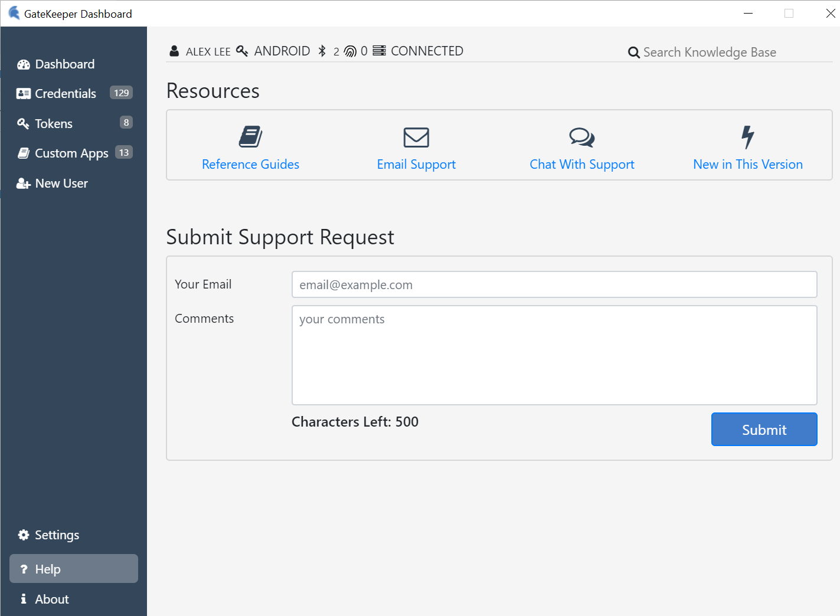Click the fingerprint status icon

[x=350, y=51]
